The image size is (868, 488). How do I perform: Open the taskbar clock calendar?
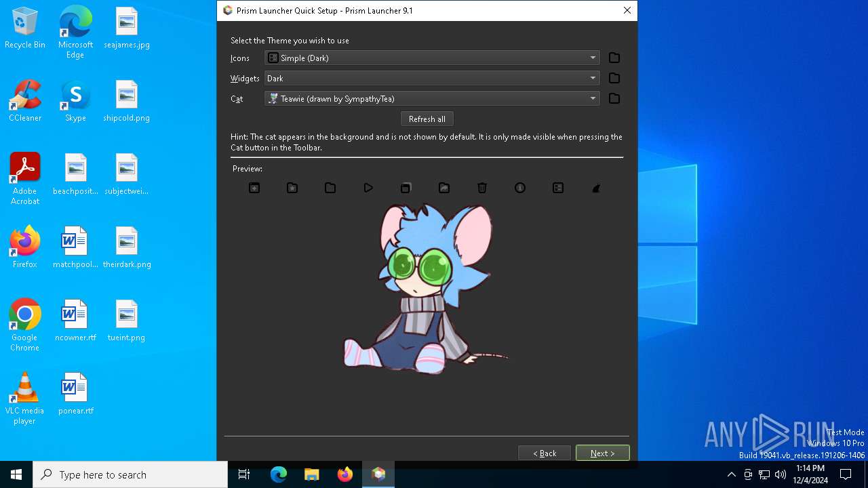coord(810,474)
